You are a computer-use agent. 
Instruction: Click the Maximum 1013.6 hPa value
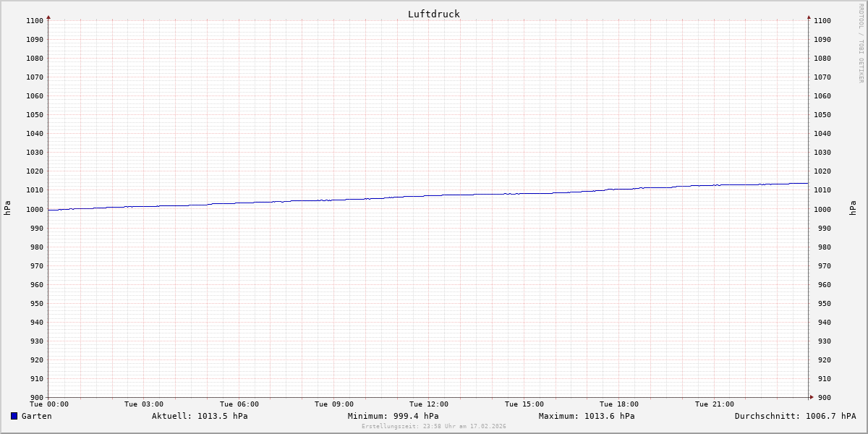click(587, 416)
